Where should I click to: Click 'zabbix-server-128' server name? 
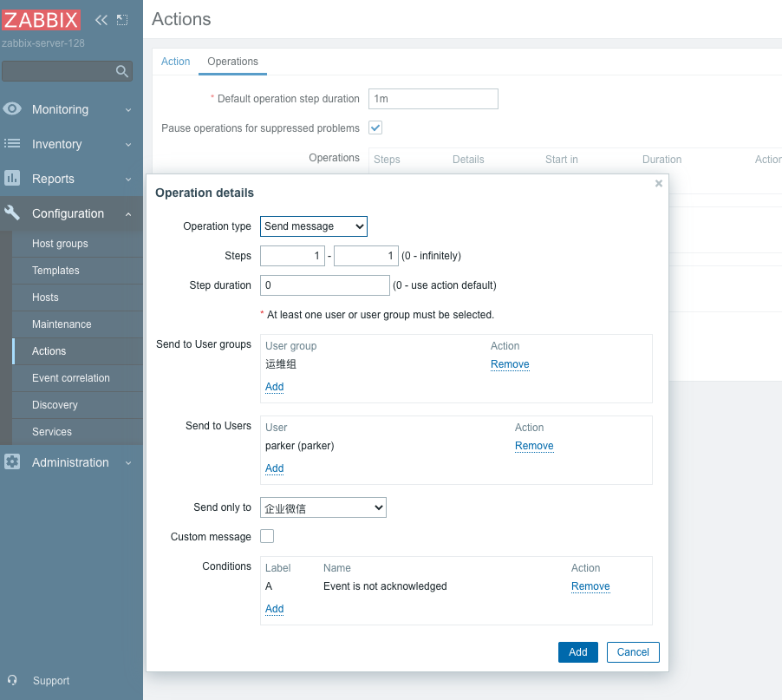pos(42,43)
